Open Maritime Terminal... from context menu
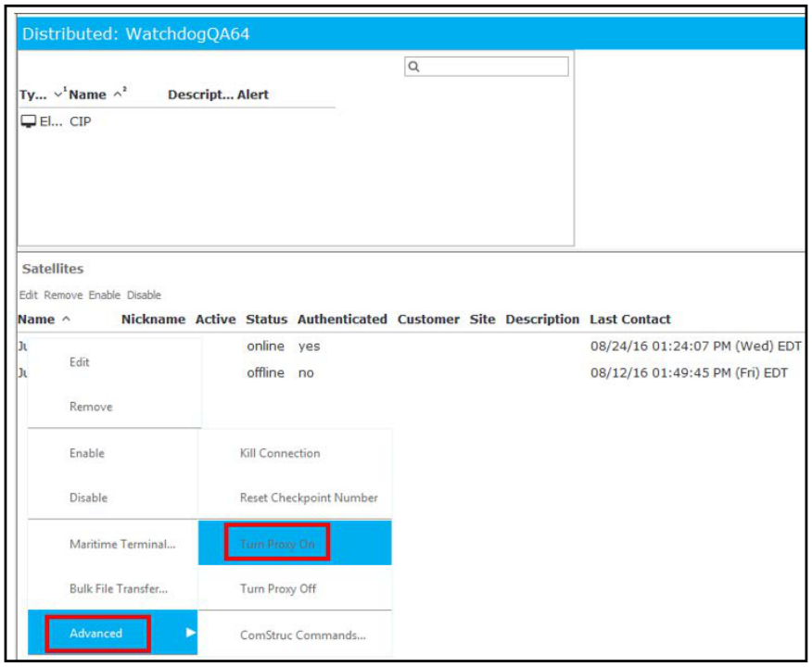This screenshot has height=667, width=812. 122,545
